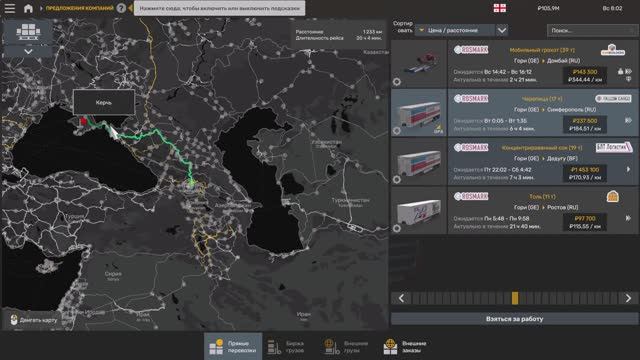
Task: Click the Длительность рейса readout
Action: tap(339, 38)
